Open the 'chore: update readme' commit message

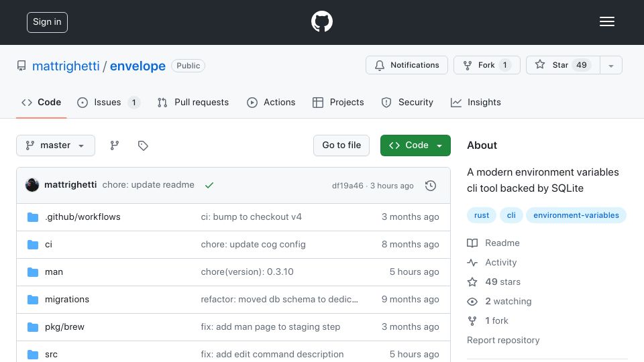pos(148,185)
